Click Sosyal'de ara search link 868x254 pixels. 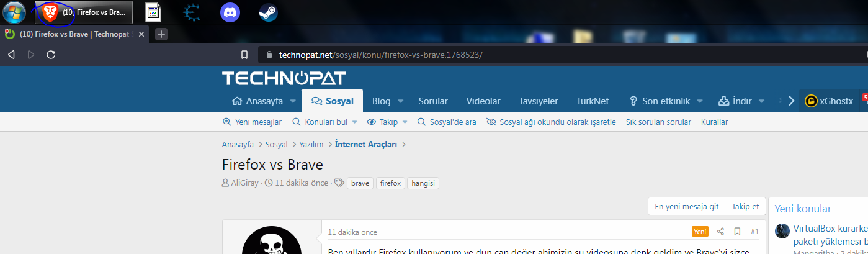(447, 122)
